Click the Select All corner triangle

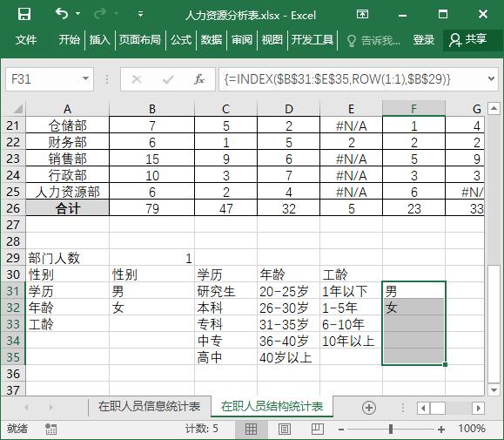(x=18, y=109)
